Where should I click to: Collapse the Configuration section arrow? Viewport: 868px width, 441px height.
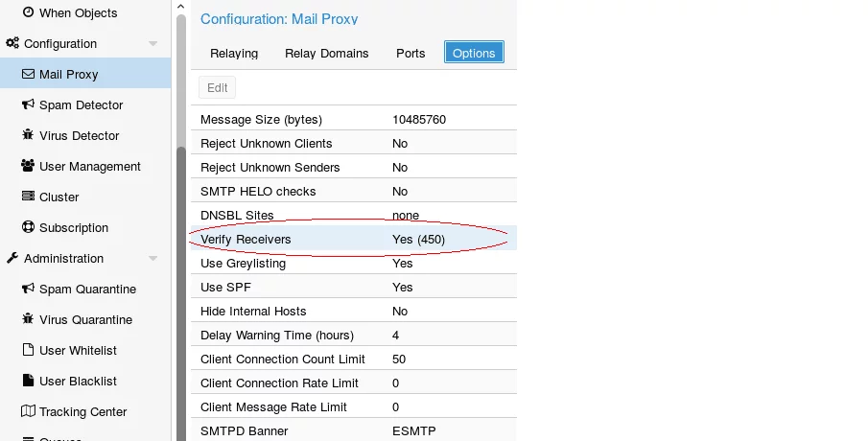point(153,44)
